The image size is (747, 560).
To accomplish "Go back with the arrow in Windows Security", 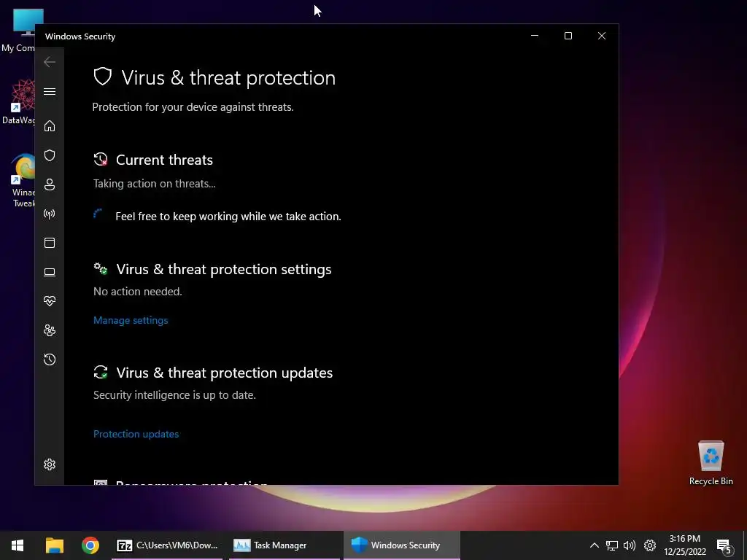I will coord(50,62).
